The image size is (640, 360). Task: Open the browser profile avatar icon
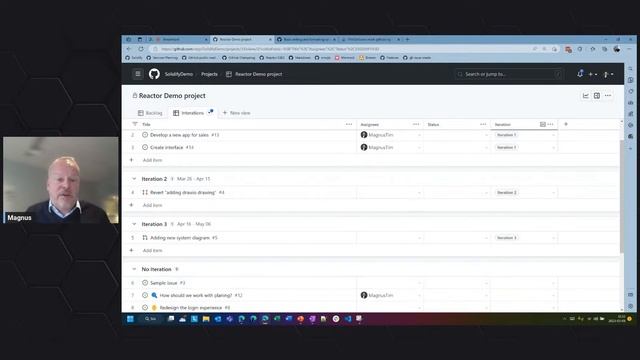[x=617, y=49]
